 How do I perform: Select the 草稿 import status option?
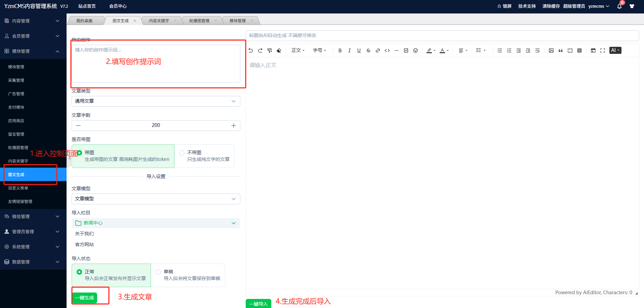click(158, 272)
